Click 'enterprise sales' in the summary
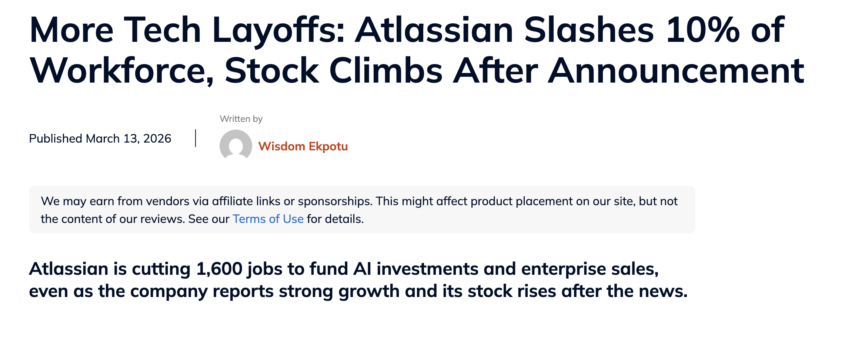The width and height of the screenshot is (868, 337). 590,269
